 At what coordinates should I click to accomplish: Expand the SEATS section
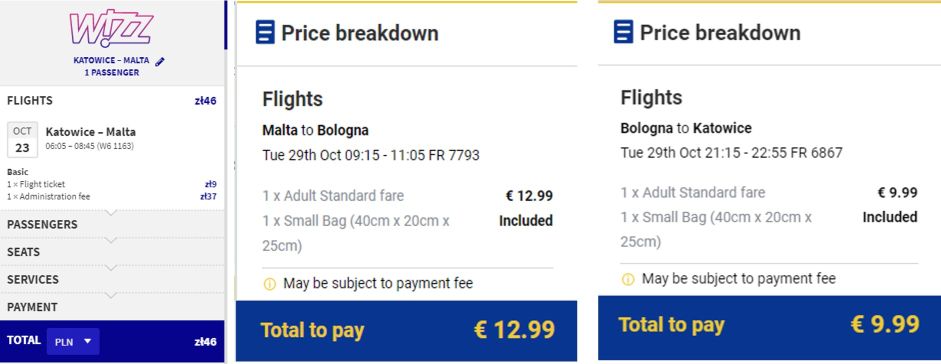point(112,252)
